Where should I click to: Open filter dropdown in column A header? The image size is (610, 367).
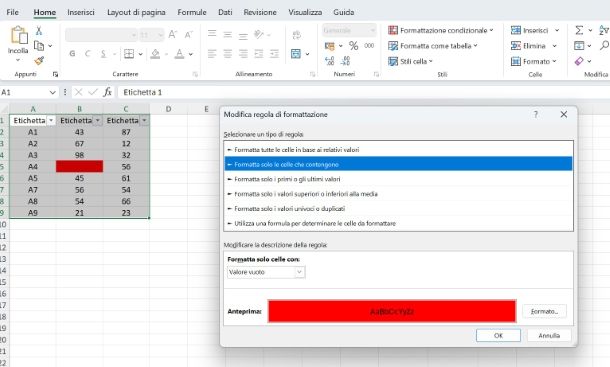click(51, 121)
